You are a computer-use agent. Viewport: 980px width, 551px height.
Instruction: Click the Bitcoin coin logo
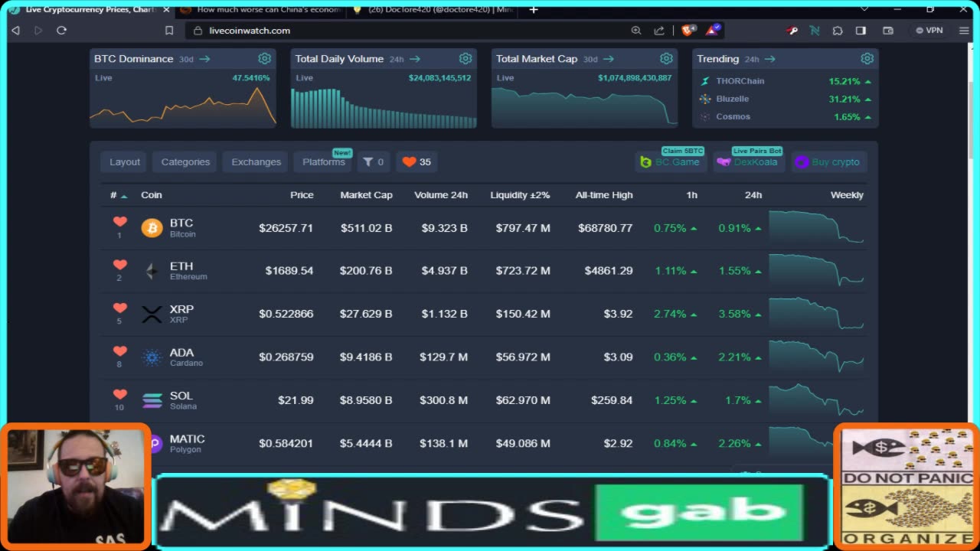[152, 228]
